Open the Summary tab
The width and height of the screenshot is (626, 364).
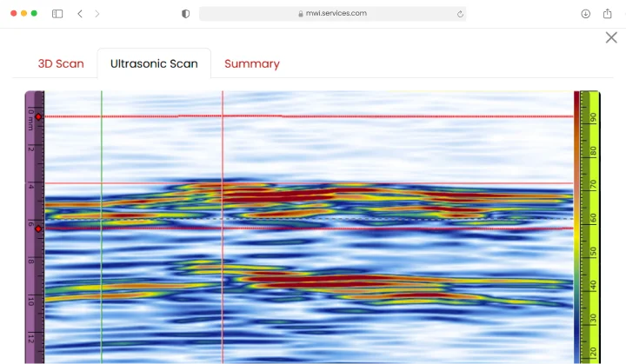pos(251,64)
